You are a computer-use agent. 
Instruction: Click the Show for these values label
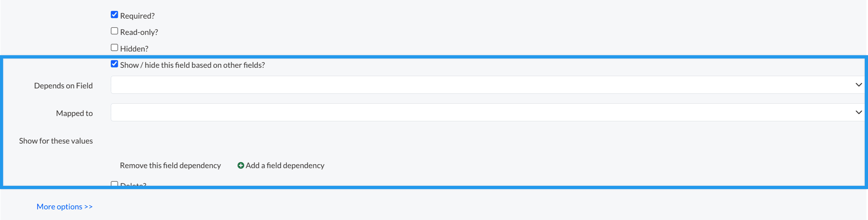(56, 141)
